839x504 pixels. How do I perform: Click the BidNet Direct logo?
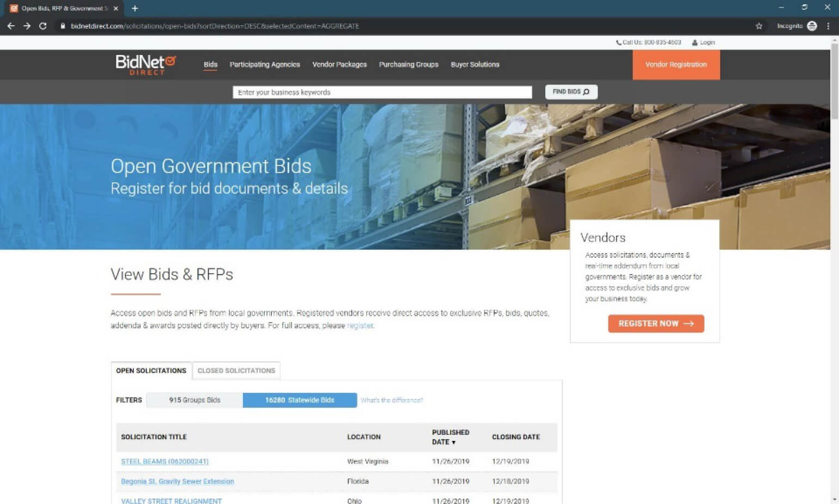145,64
